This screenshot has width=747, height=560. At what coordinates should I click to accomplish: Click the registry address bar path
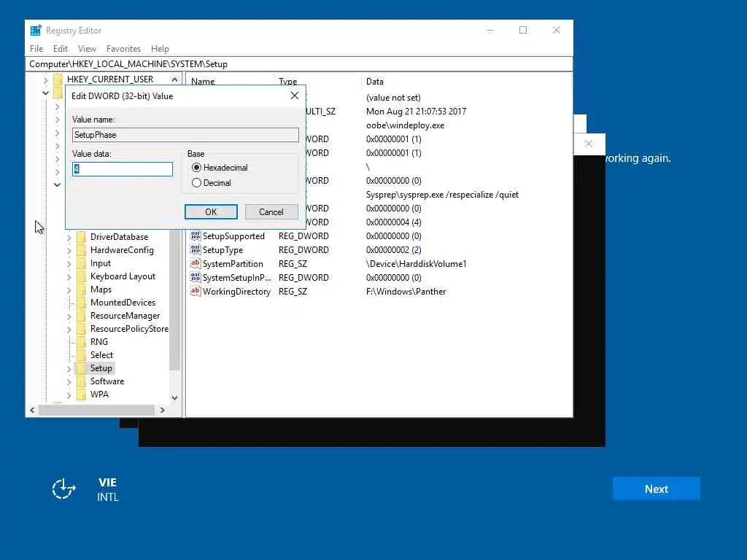299,64
